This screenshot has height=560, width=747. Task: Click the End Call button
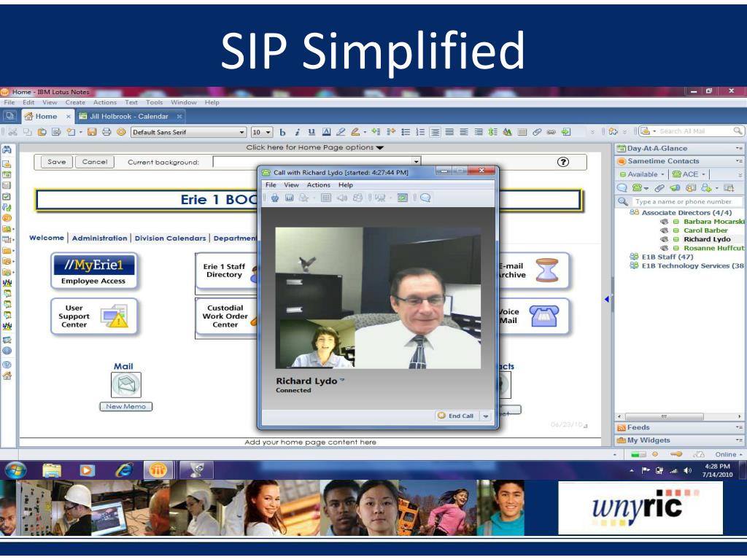(456, 416)
